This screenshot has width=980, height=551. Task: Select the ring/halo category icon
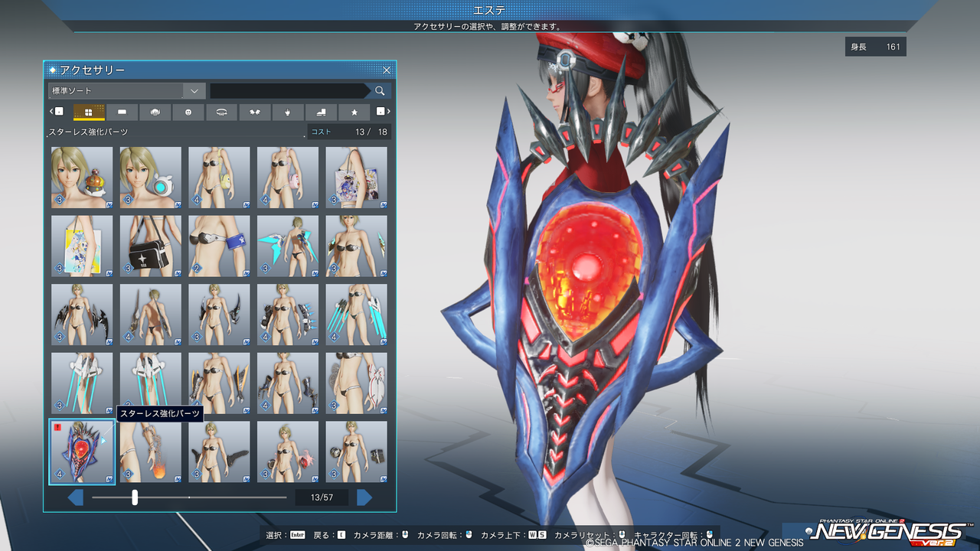point(221,112)
